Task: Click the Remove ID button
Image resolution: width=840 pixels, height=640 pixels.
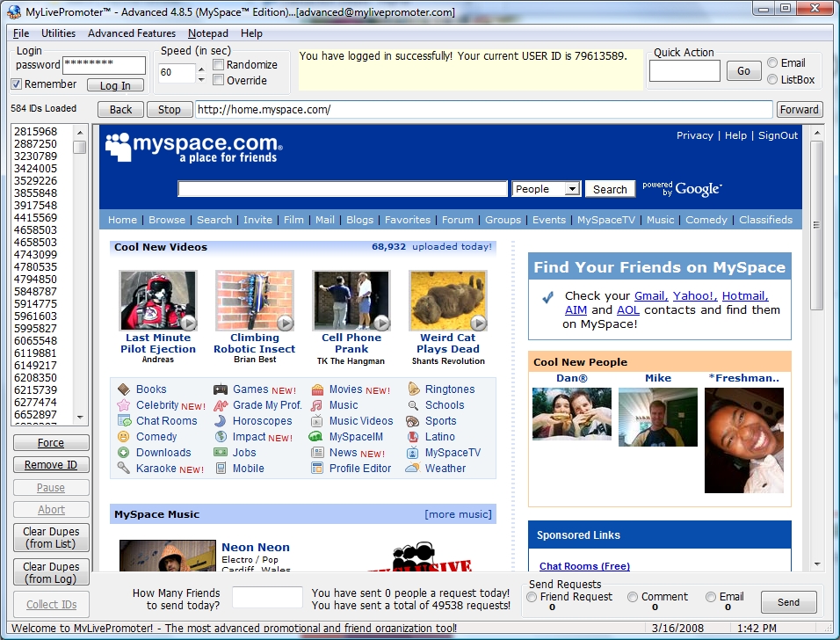Action: point(51,465)
